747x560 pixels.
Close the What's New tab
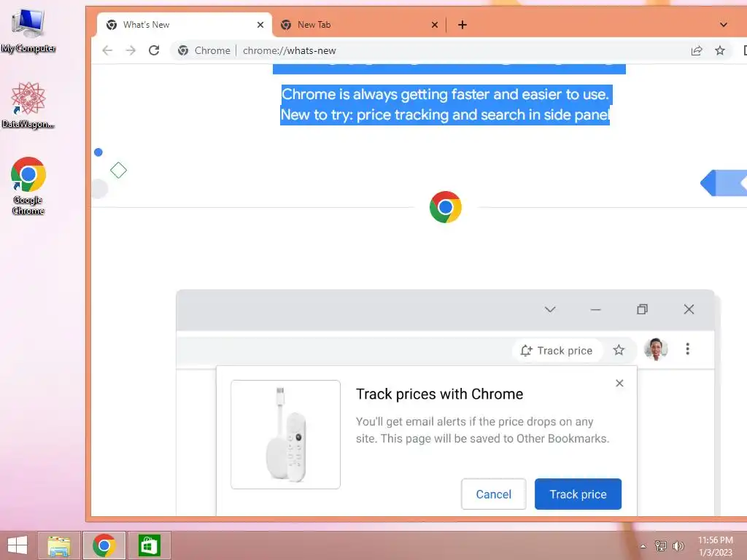pyautogui.click(x=260, y=25)
